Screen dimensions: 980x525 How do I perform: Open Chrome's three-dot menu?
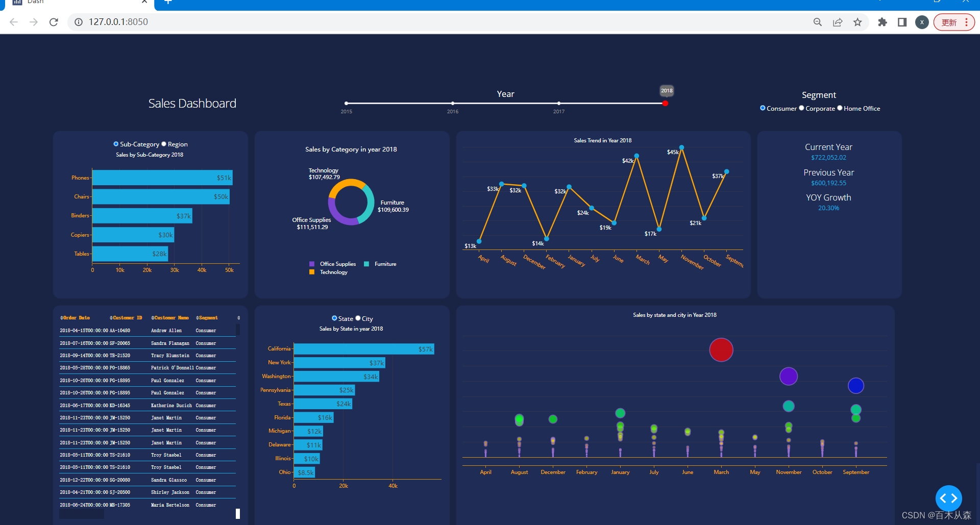[x=966, y=22]
